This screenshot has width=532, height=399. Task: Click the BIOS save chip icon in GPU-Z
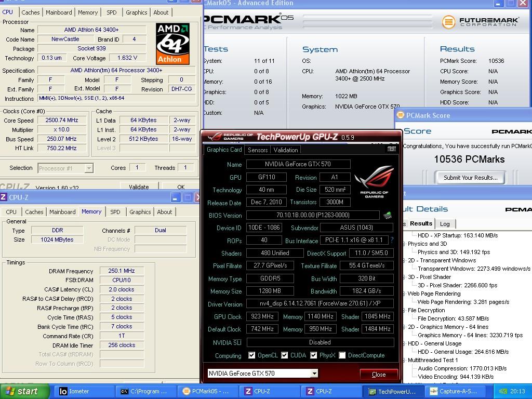tap(387, 215)
